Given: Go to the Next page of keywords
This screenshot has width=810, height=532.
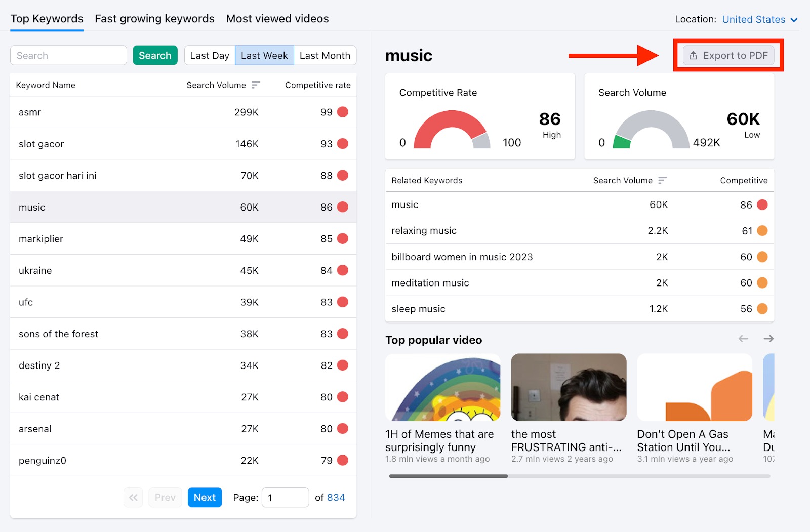Looking at the screenshot, I should coord(205,497).
